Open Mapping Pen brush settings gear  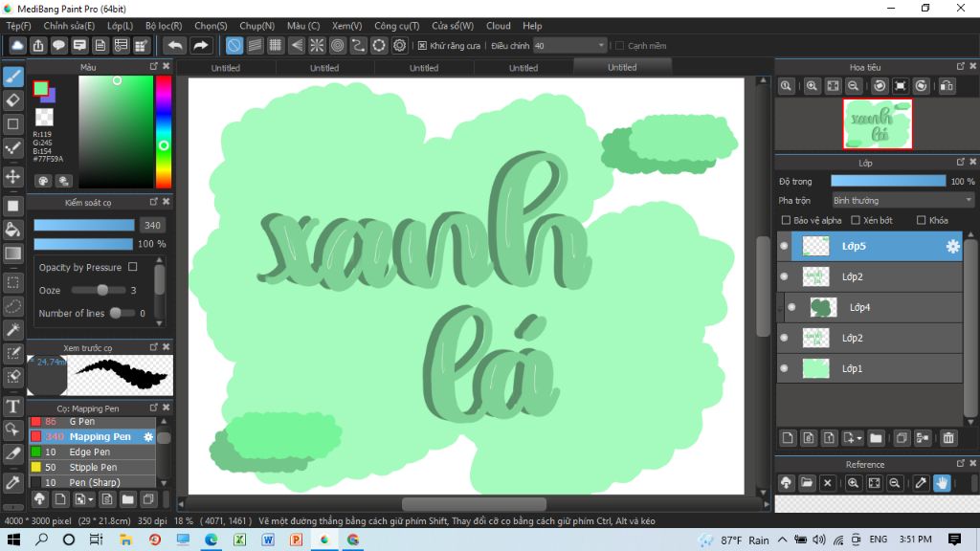click(148, 436)
